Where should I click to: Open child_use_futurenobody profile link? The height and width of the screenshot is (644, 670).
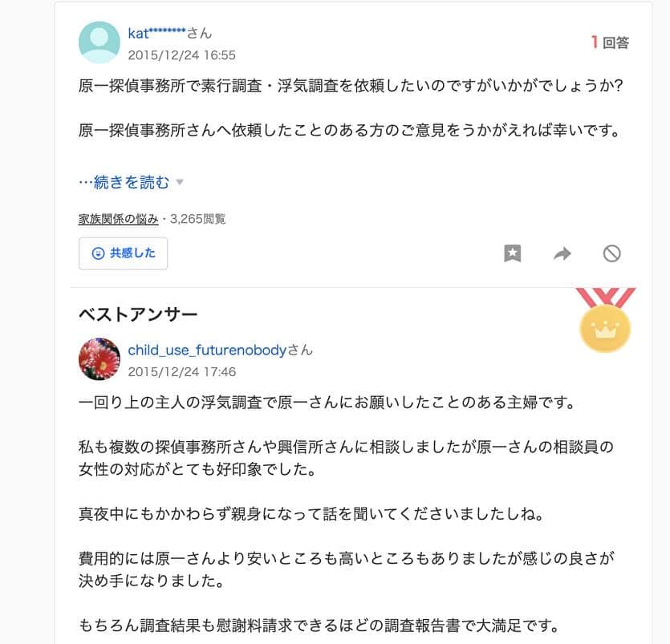click(207, 350)
